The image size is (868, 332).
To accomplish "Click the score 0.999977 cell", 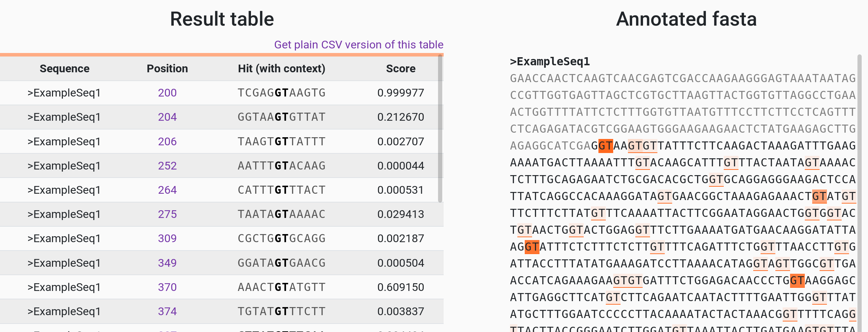I will 400,93.
